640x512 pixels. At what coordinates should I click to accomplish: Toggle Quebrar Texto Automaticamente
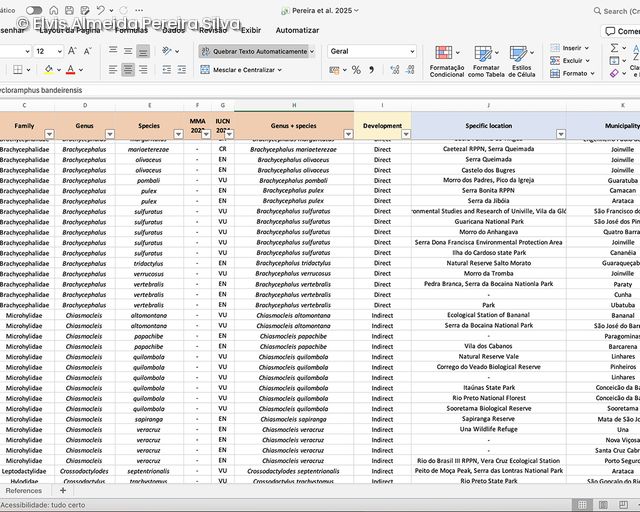[x=254, y=51]
